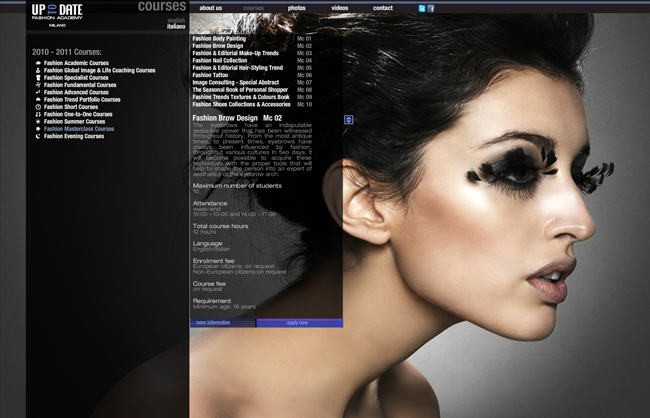Open the courses menu item
The height and width of the screenshot is (418, 650).
tap(254, 8)
